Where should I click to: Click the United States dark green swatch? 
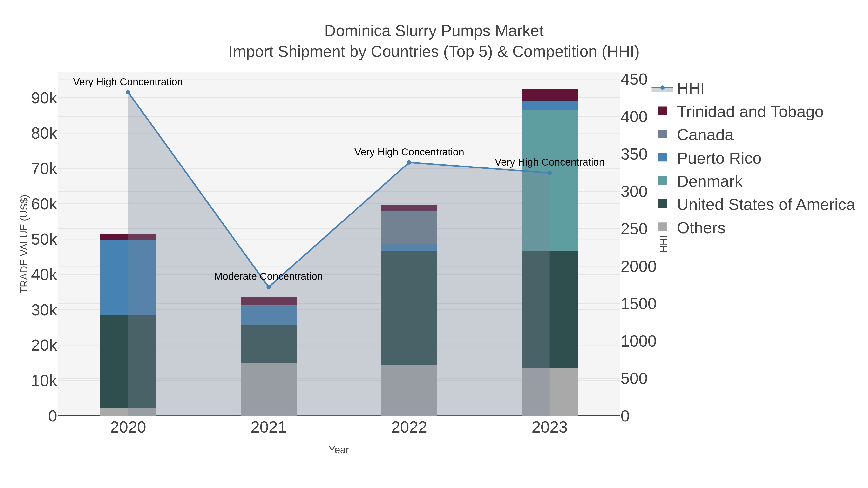point(663,204)
